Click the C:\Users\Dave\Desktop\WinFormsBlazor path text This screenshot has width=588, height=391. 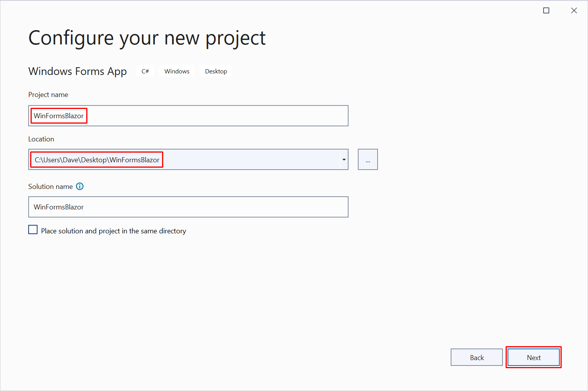point(96,160)
